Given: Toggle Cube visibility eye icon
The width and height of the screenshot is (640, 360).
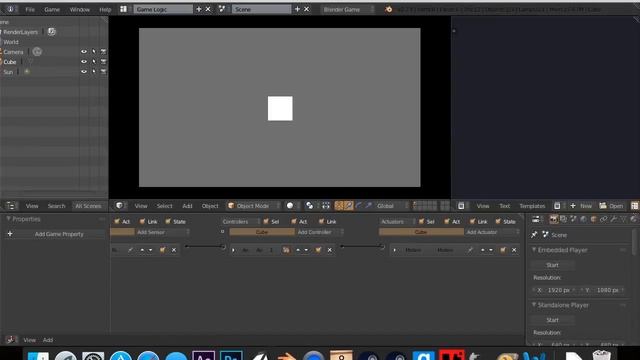Looking at the screenshot, I should (84, 62).
